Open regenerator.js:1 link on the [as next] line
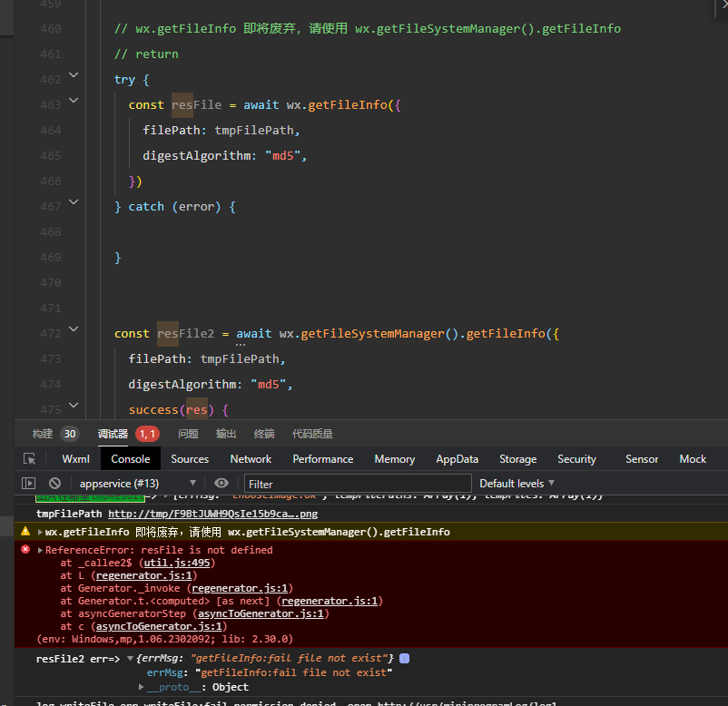 [330, 601]
